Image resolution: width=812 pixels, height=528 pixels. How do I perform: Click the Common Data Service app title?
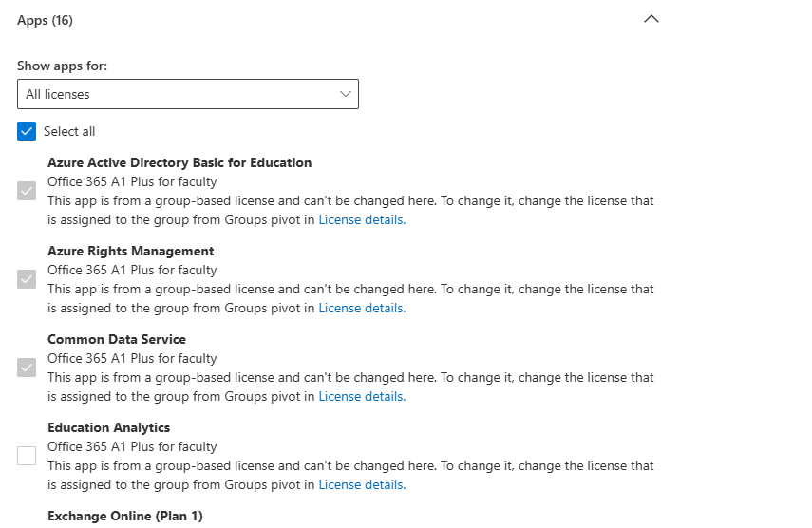click(x=117, y=340)
